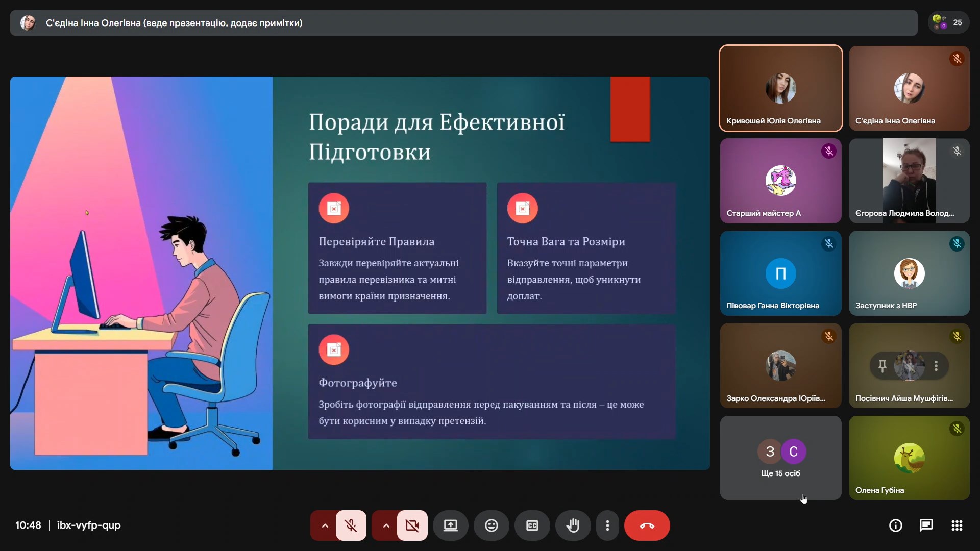Click the present screen icon

point(450,525)
